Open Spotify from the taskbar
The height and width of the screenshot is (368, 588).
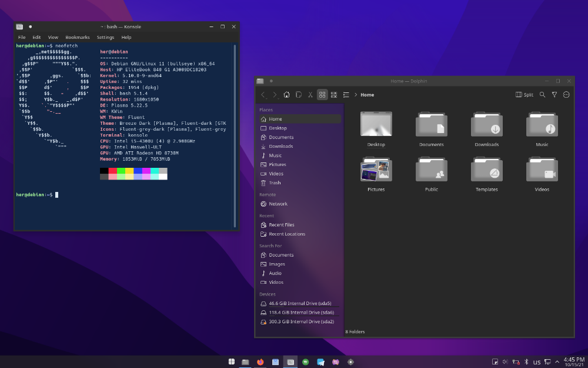[x=306, y=362]
